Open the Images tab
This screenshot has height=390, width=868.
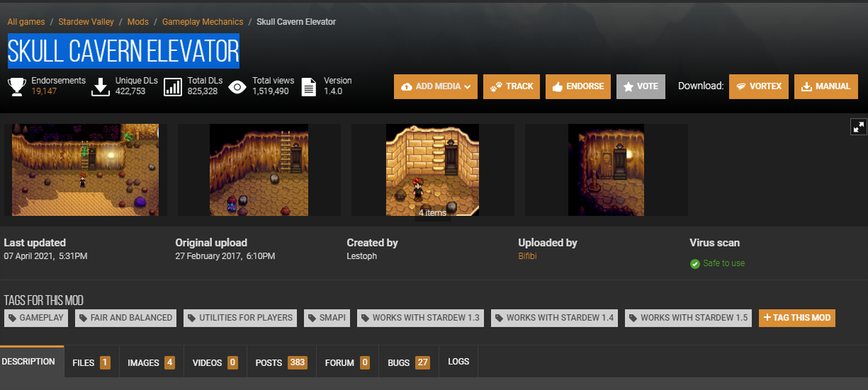pos(151,363)
